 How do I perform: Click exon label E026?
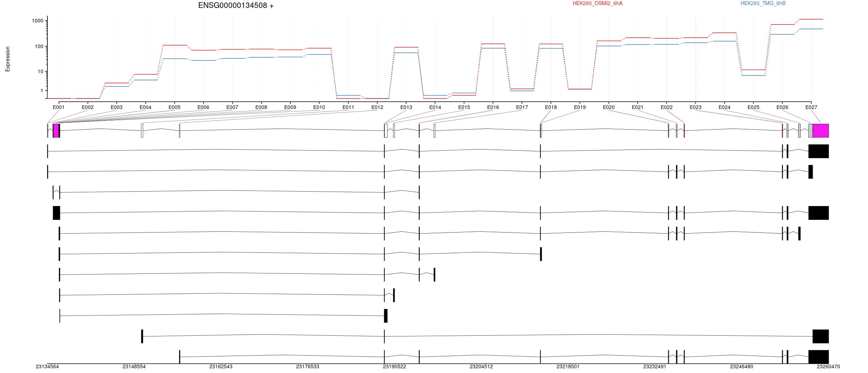pyautogui.click(x=782, y=107)
